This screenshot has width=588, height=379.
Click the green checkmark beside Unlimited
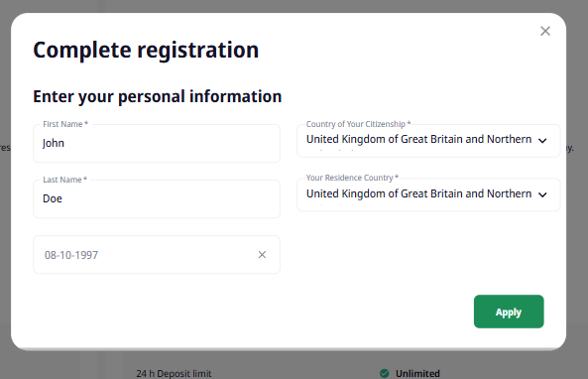pos(385,373)
